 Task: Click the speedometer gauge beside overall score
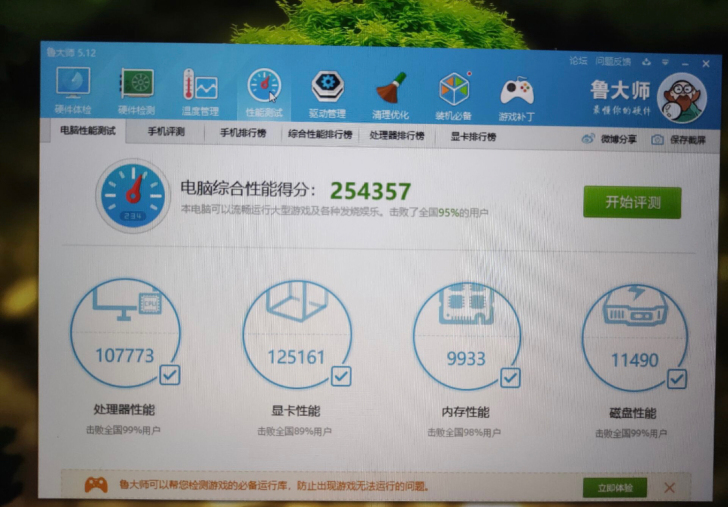[x=133, y=195]
